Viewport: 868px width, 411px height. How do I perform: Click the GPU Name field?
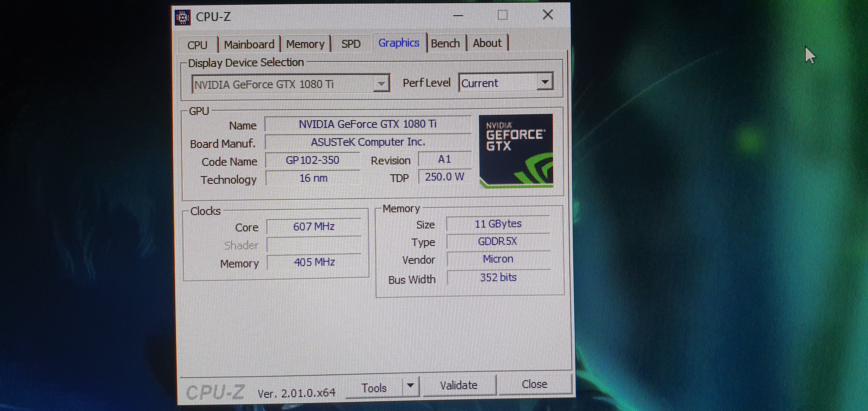[368, 124]
